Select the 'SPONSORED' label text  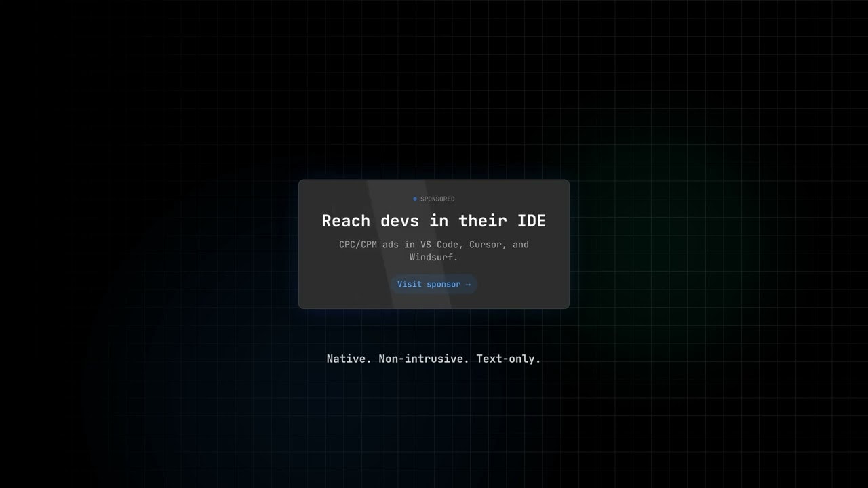(437, 199)
